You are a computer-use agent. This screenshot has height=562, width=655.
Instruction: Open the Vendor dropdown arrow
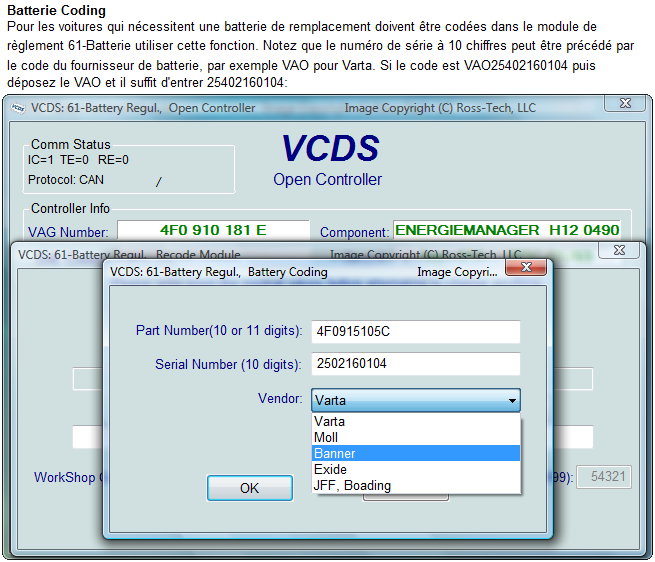point(513,401)
